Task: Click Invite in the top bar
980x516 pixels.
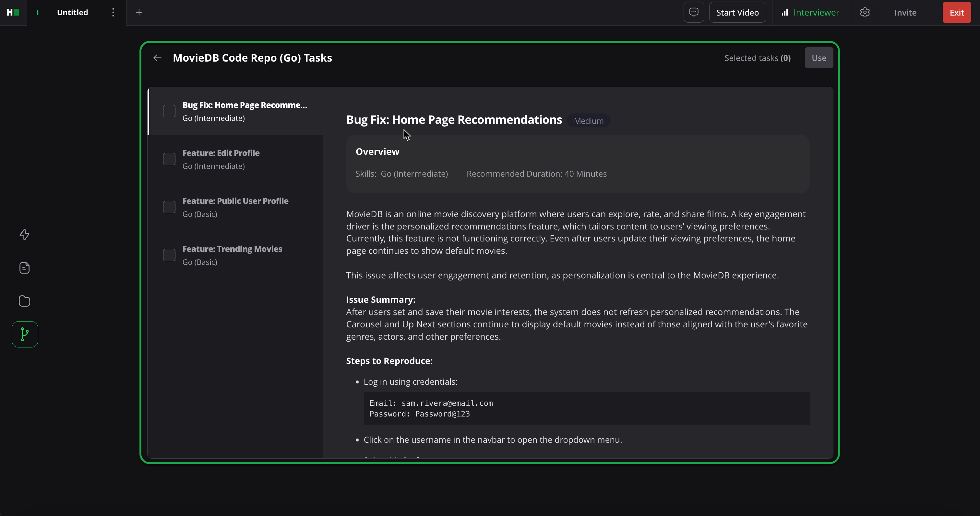Action: point(905,13)
